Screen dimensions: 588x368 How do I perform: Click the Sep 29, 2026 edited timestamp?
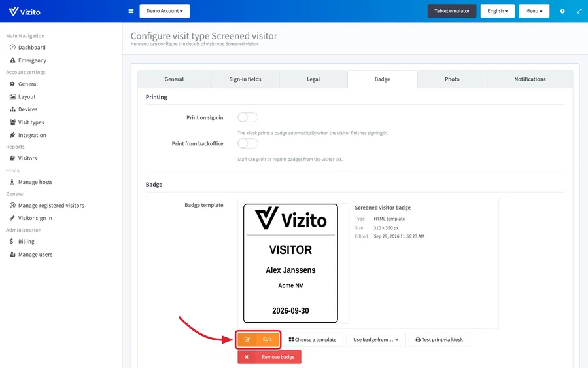pyautogui.click(x=399, y=236)
